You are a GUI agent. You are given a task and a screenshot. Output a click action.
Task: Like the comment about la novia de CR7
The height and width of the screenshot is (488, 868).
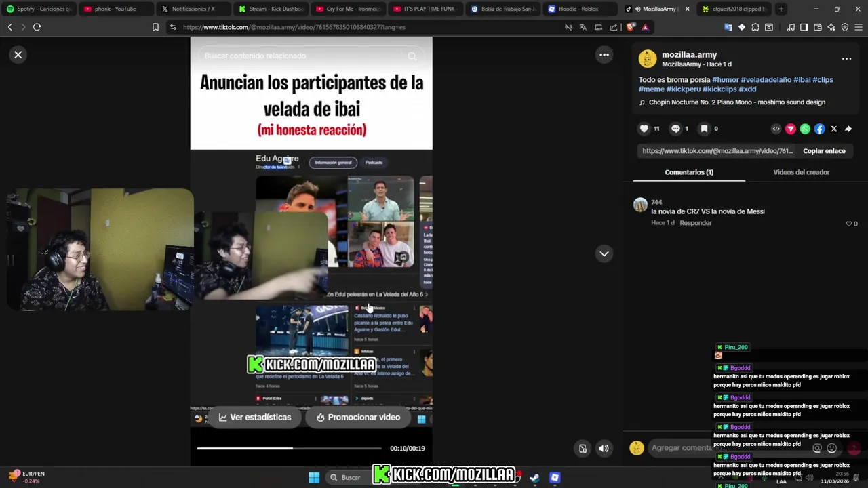pos(849,224)
